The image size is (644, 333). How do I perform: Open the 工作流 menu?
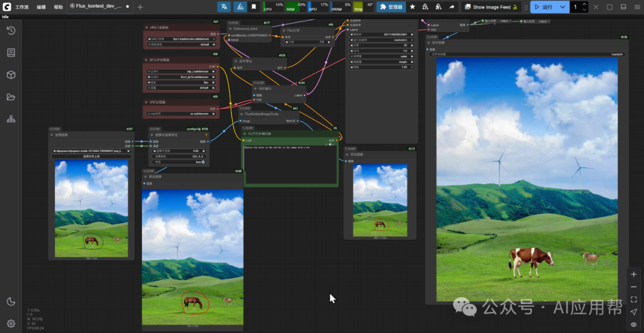[x=21, y=7]
